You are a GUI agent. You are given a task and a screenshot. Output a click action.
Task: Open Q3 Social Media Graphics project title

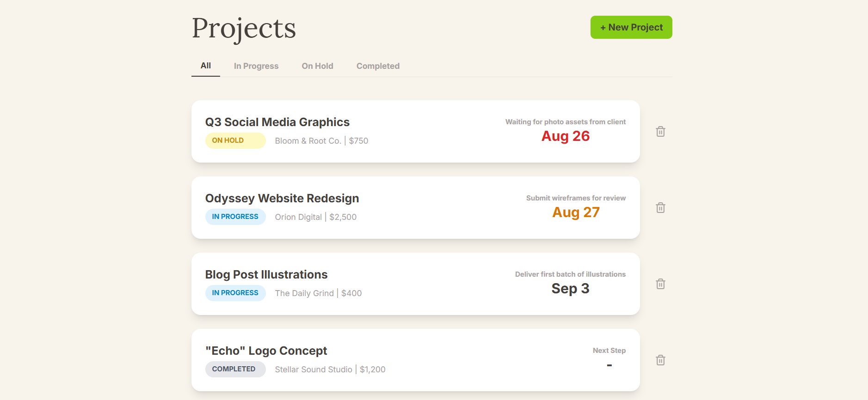point(277,122)
